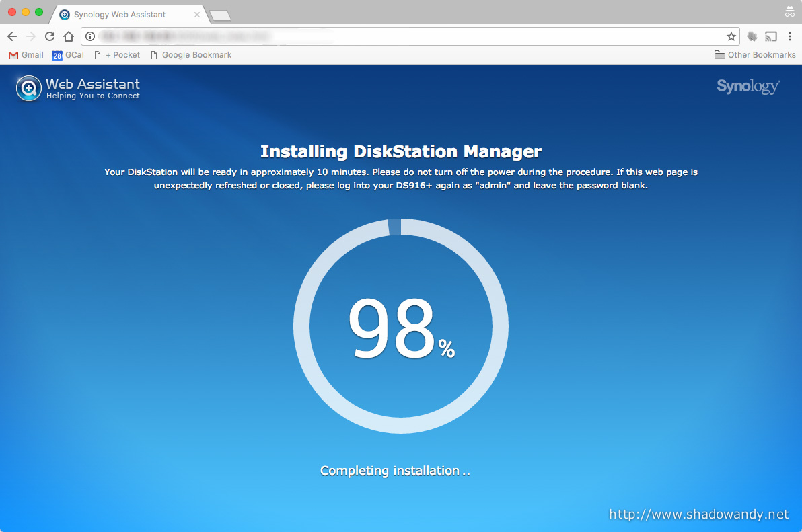Open the Cast icon in toolbar

click(771, 36)
